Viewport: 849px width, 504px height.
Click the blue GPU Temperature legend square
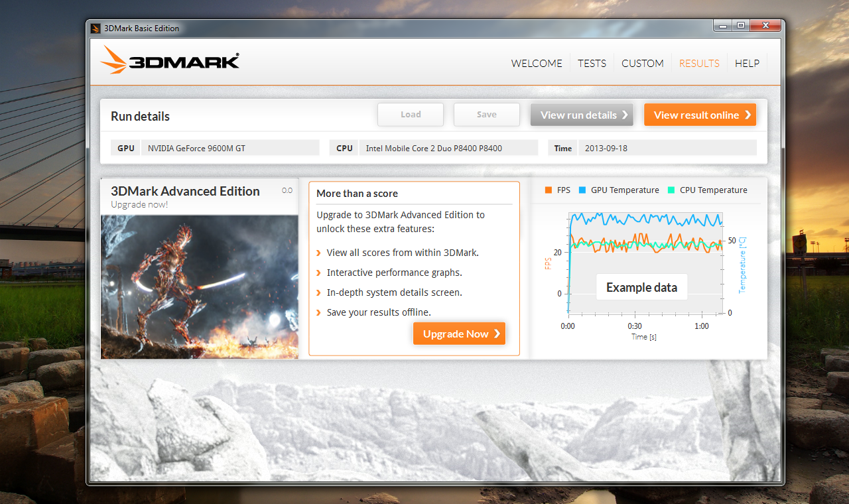[x=583, y=190]
